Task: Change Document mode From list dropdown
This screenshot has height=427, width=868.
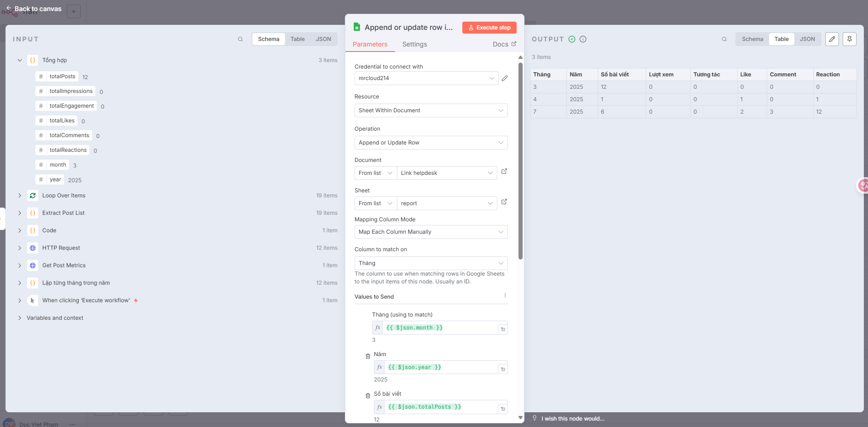Action: [x=376, y=173]
